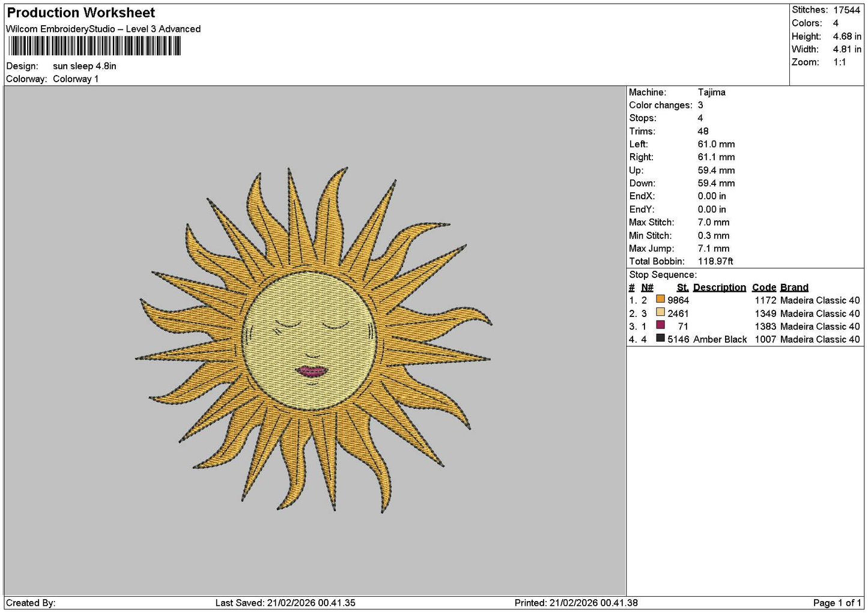Click the 'Created By:' footer label

pos(31,603)
